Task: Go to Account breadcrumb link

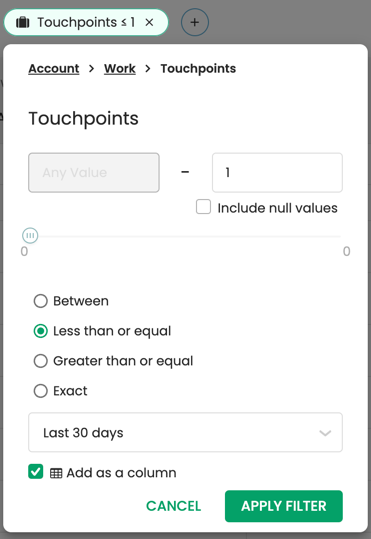Action: [x=54, y=68]
